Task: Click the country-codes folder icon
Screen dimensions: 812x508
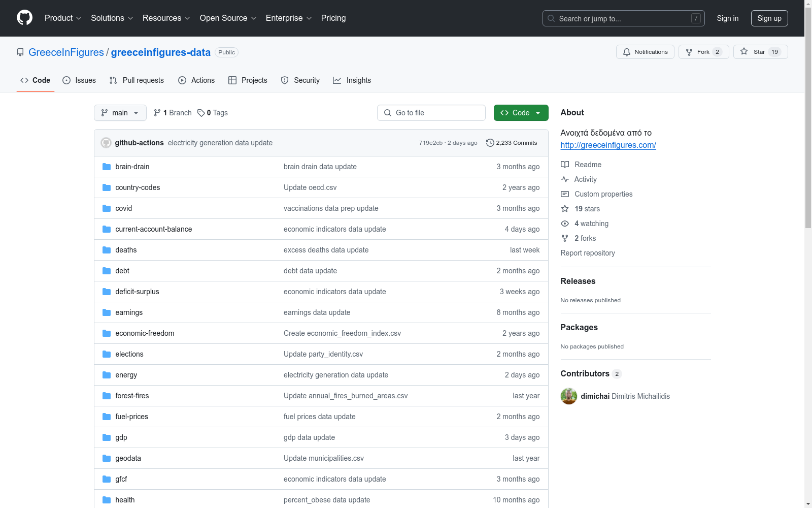Action: click(107, 187)
